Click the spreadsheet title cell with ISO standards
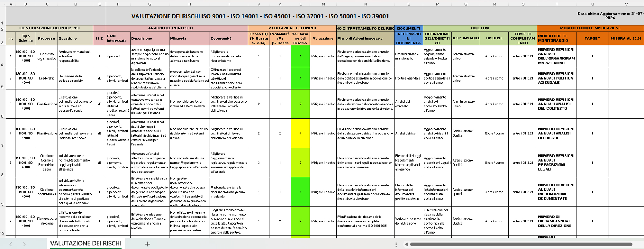 260,16
